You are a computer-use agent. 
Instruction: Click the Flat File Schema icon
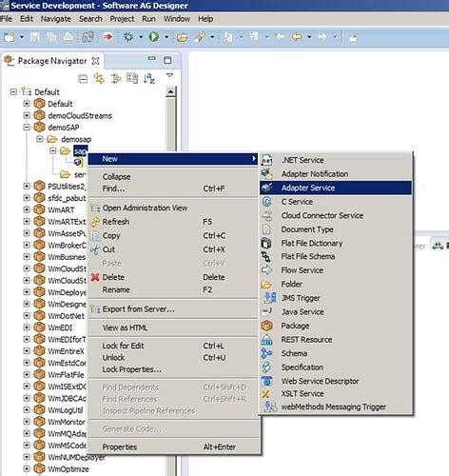(x=265, y=256)
